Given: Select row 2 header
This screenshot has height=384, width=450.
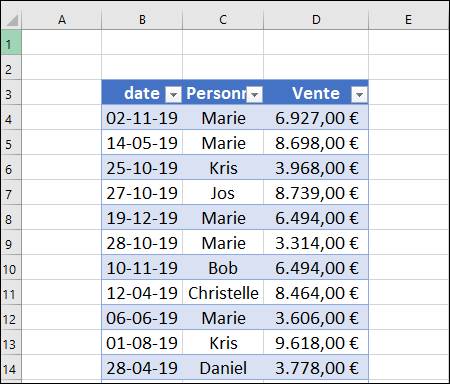Looking at the screenshot, I should (11, 67).
